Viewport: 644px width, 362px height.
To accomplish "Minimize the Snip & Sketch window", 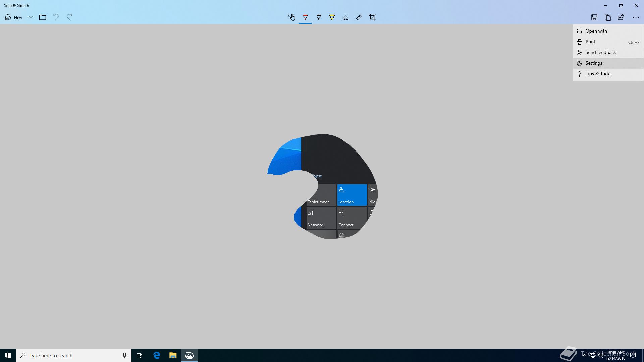I will (x=605, y=5).
